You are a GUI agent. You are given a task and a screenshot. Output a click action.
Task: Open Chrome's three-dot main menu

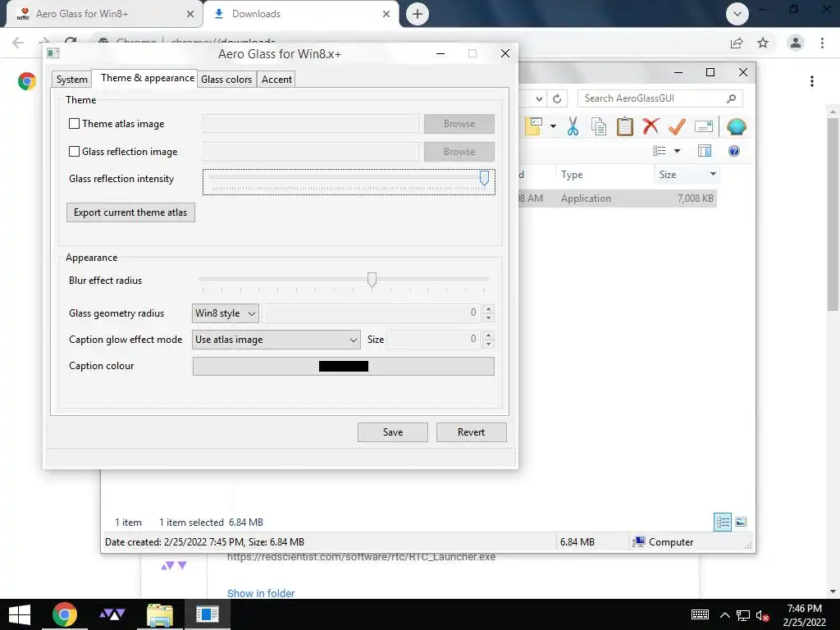click(822, 43)
